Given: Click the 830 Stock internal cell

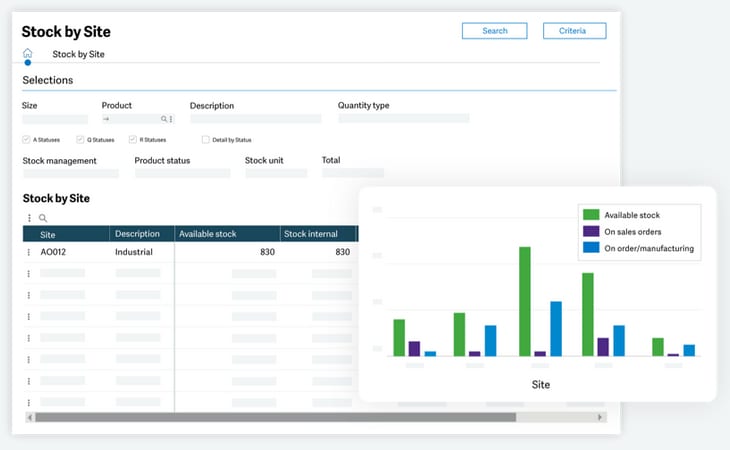Looking at the screenshot, I should point(343,252).
